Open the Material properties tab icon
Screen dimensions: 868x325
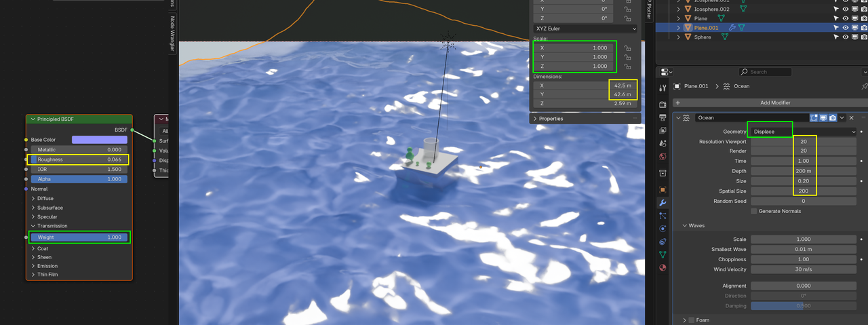point(663,267)
